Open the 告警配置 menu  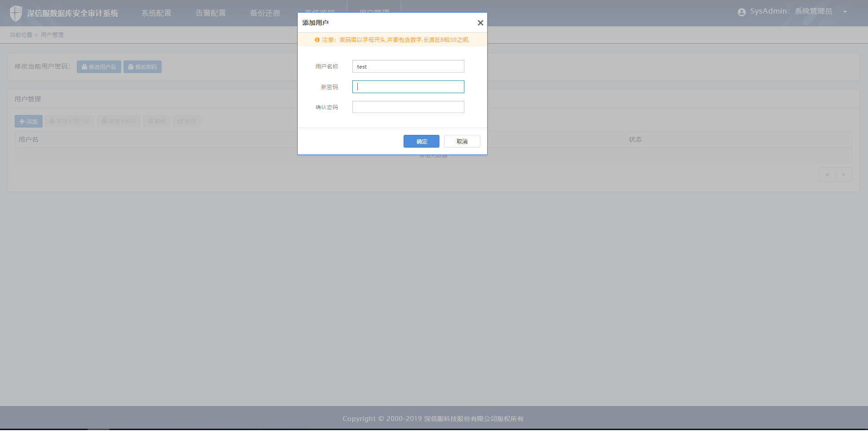[x=211, y=13]
